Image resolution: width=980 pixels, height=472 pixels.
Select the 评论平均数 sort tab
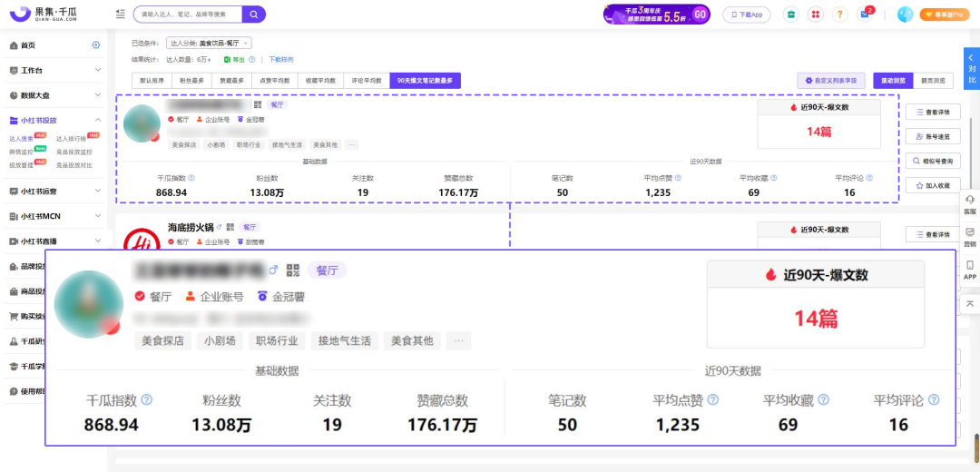tap(367, 81)
